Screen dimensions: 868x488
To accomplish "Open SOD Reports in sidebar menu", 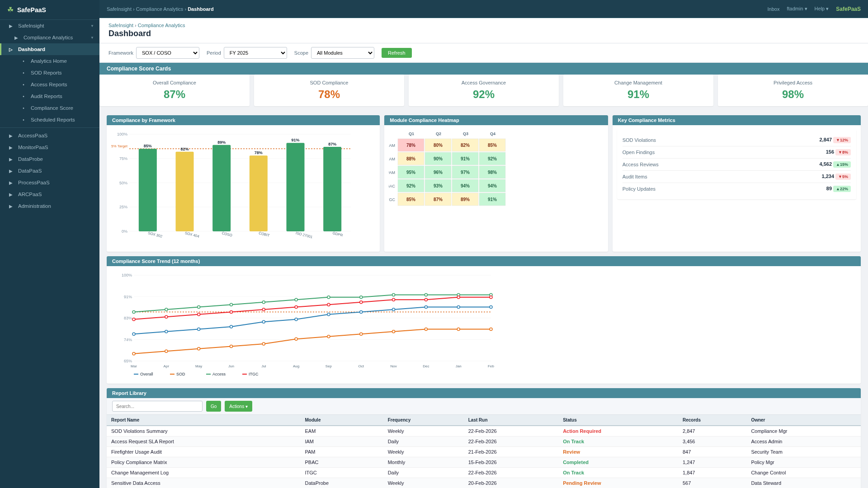I will click(46, 73).
